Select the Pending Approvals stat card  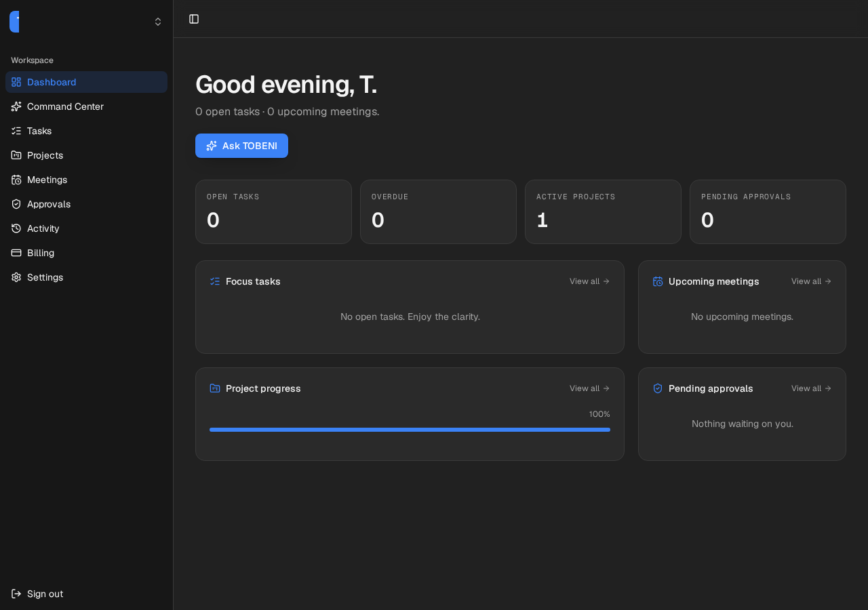pyautogui.click(x=768, y=211)
